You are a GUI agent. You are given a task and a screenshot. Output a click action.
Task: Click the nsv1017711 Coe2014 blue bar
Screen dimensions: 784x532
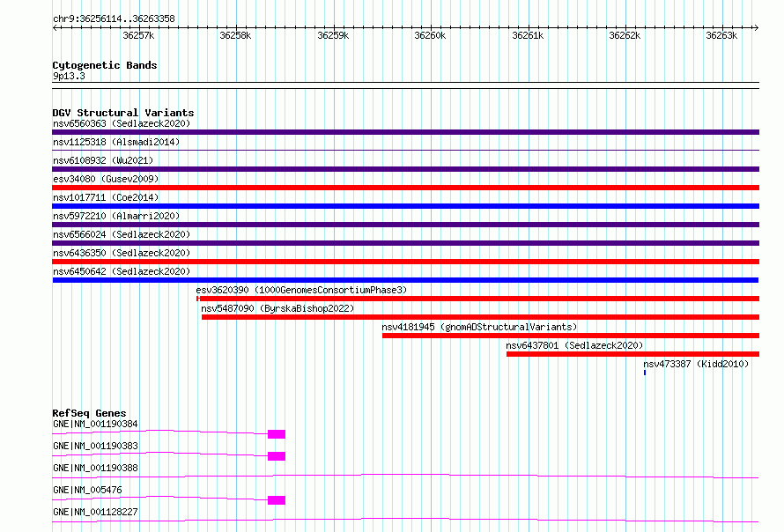(x=405, y=206)
